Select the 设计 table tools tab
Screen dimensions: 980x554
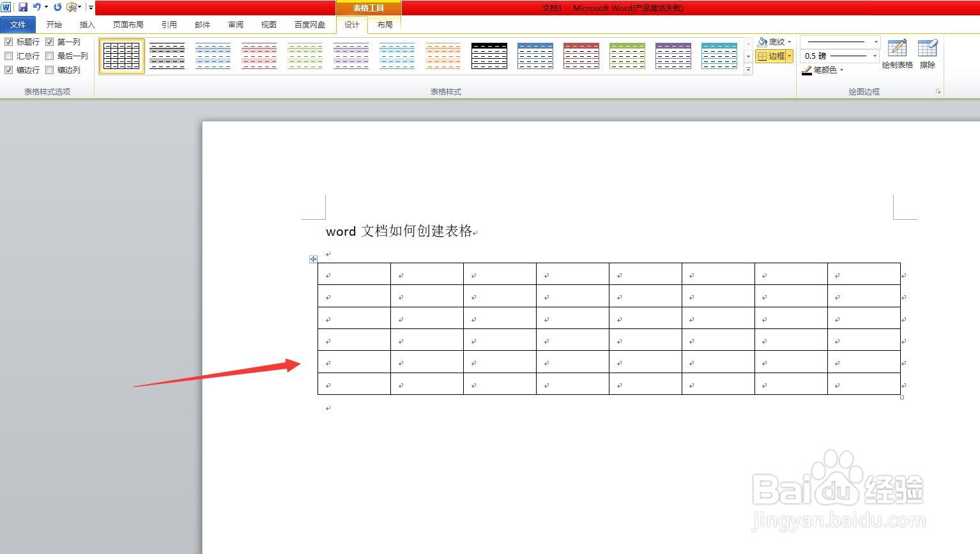pos(352,24)
